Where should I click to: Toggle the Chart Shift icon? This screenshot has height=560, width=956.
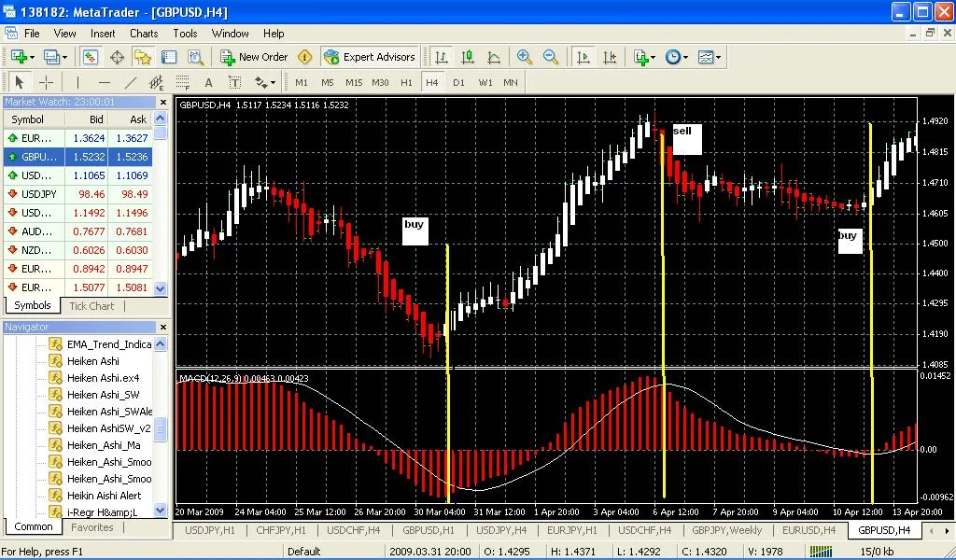(609, 57)
